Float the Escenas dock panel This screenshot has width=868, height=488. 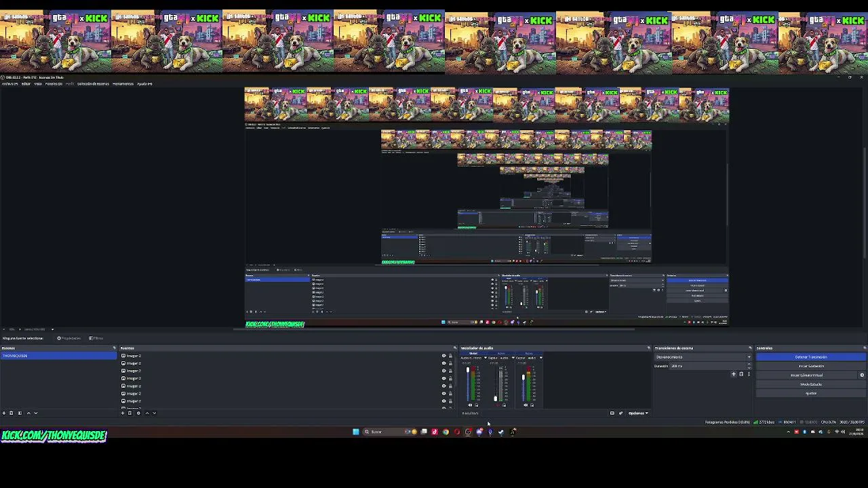pyautogui.click(x=114, y=348)
